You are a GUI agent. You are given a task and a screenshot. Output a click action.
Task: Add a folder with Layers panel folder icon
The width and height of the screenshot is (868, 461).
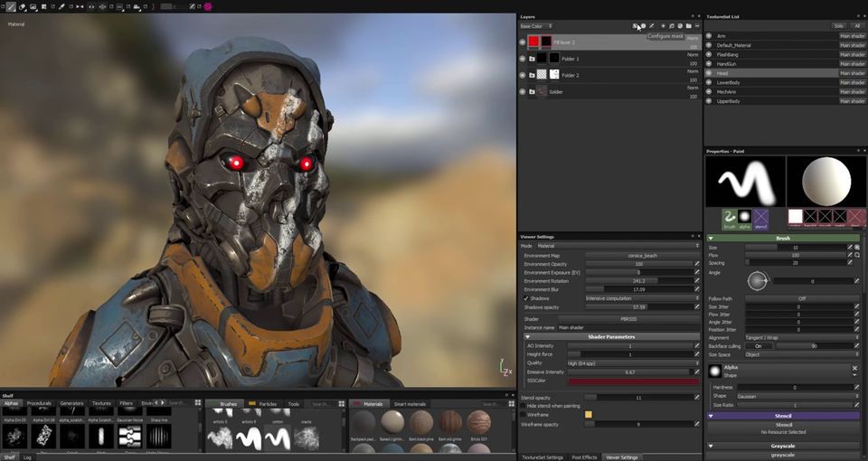coord(689,26)
